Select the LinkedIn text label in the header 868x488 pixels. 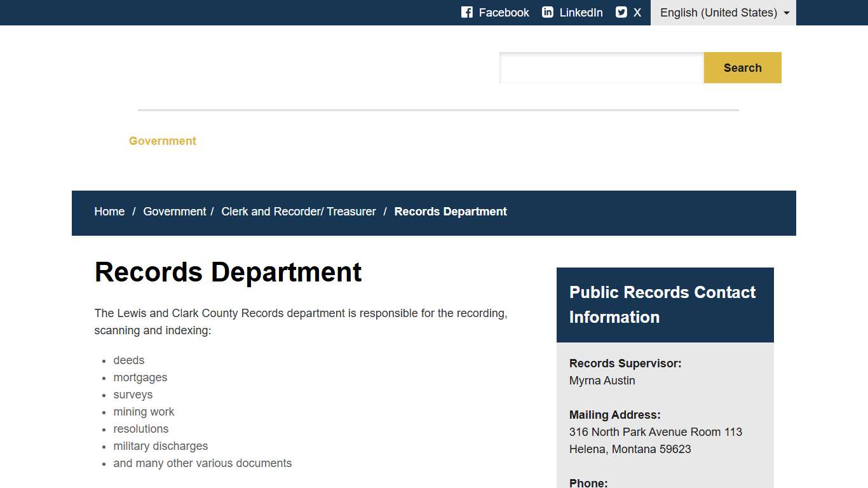pyautogui.click(x=580, y=12)
